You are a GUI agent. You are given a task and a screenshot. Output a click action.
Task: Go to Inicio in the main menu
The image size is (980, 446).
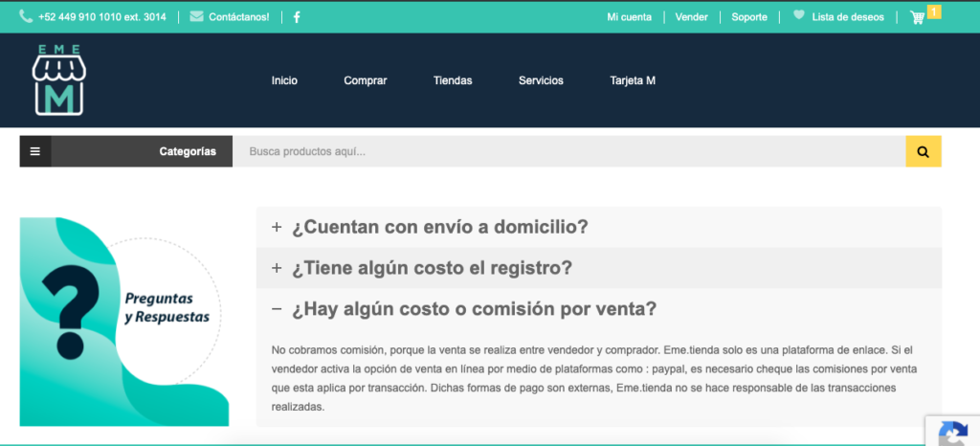tap(284, 80)
